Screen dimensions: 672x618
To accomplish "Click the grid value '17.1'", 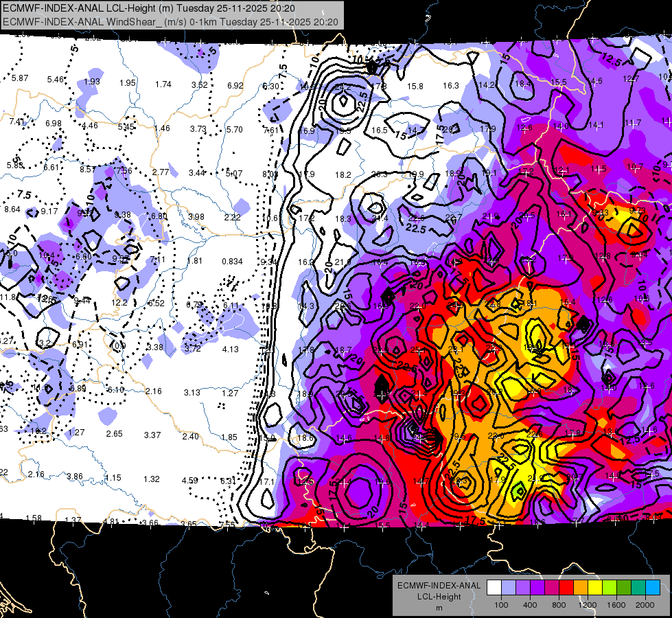I will click(x=266, y=482).
